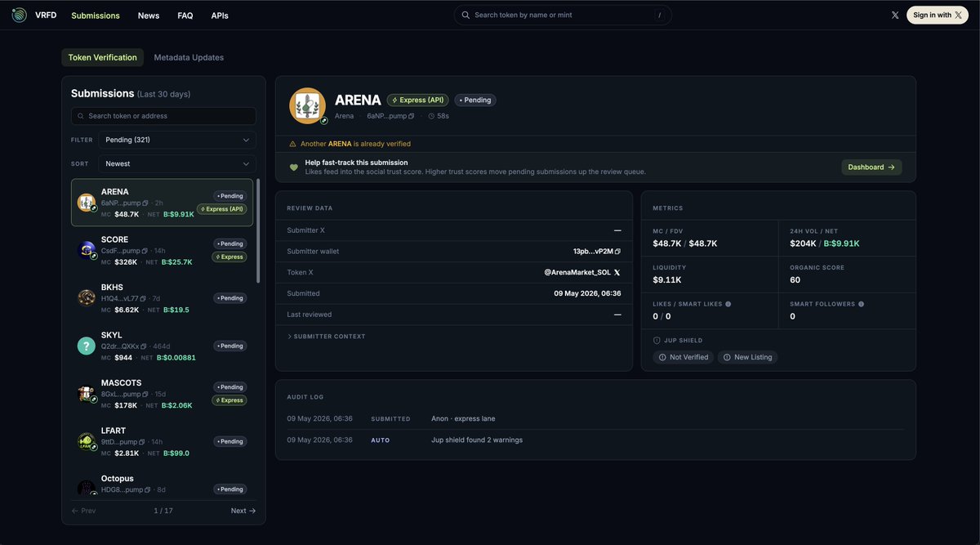
Task: Copy the MASCOTS address 8GxL...pump
Action: pos(145,394)
